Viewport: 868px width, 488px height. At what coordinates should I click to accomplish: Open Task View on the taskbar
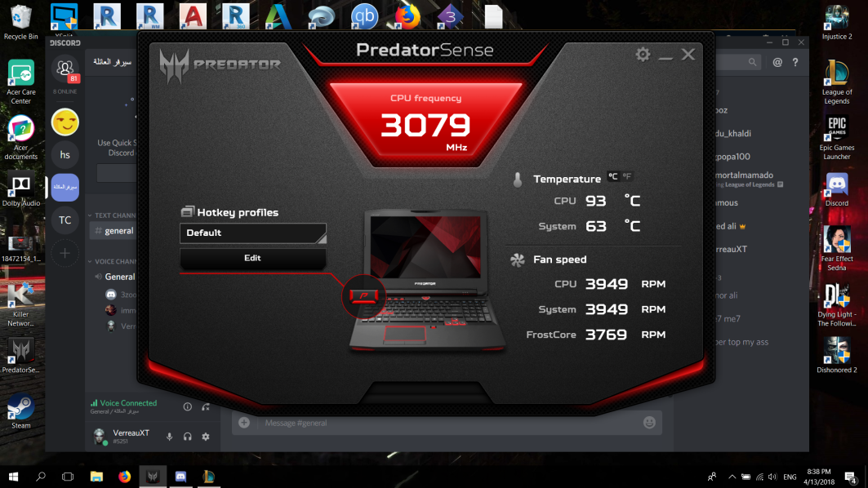click(68, 477)
